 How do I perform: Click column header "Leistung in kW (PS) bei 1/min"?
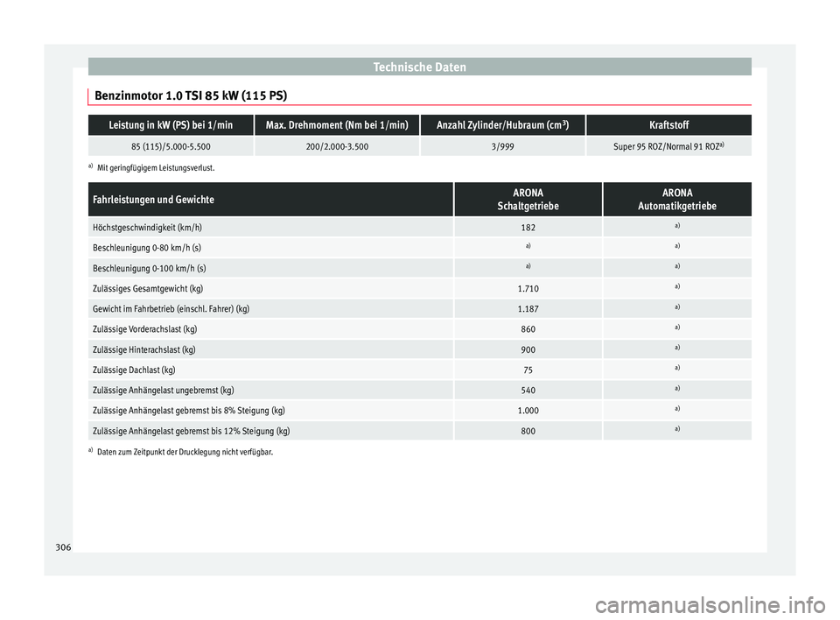pos(171,125)
